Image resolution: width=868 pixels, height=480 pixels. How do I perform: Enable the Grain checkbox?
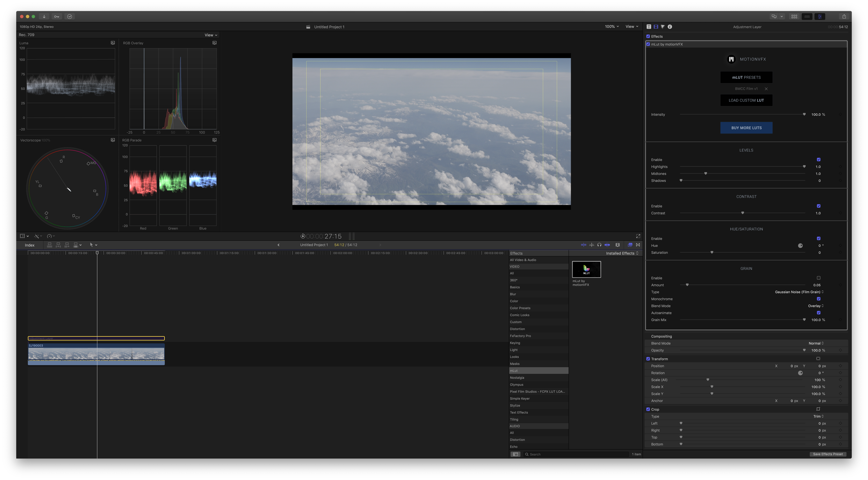(819, 278)
